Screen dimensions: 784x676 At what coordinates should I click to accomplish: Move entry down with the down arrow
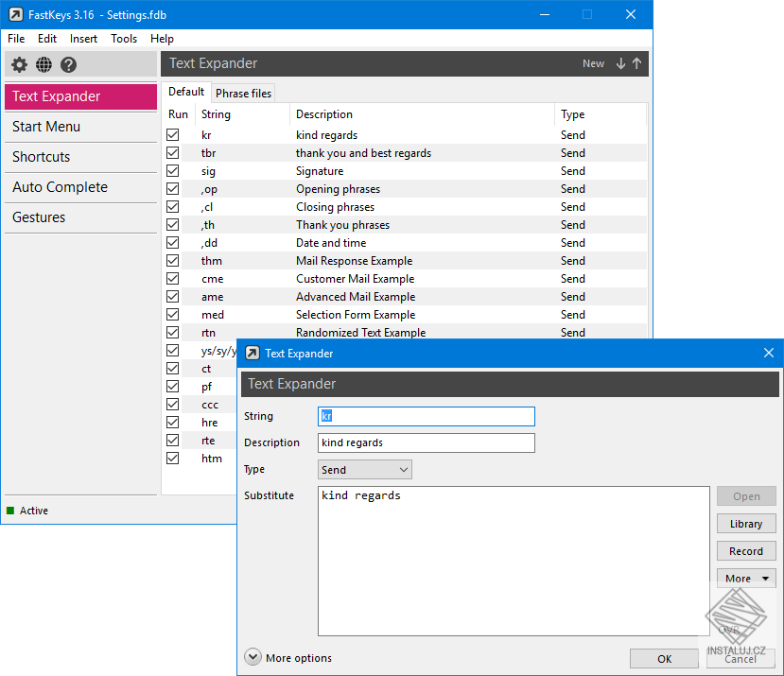pos(620,63)
